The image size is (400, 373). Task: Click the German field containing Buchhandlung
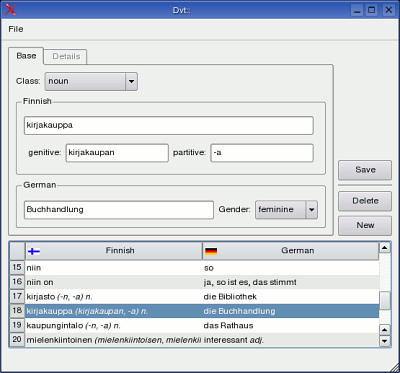click(x=119, y=210)
